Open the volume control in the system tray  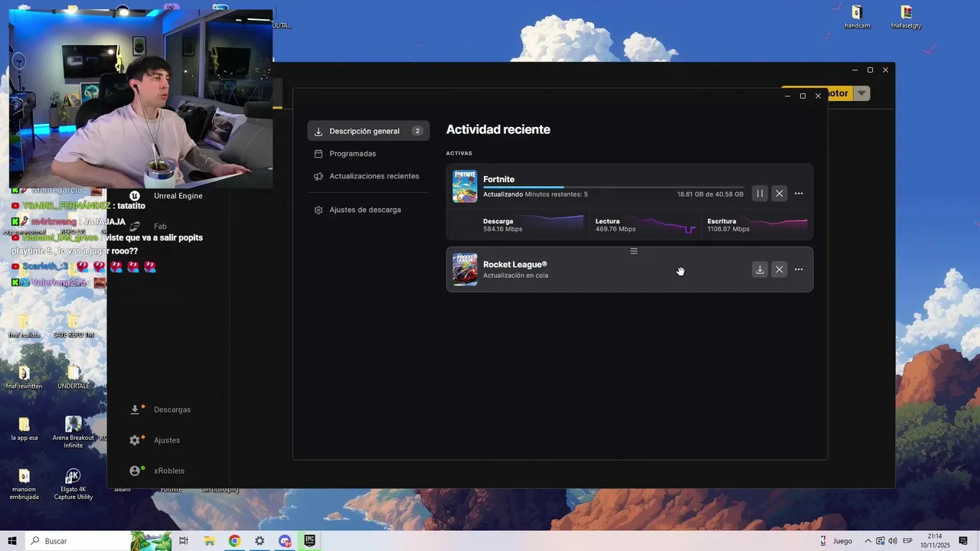click(x=892, y=541)
